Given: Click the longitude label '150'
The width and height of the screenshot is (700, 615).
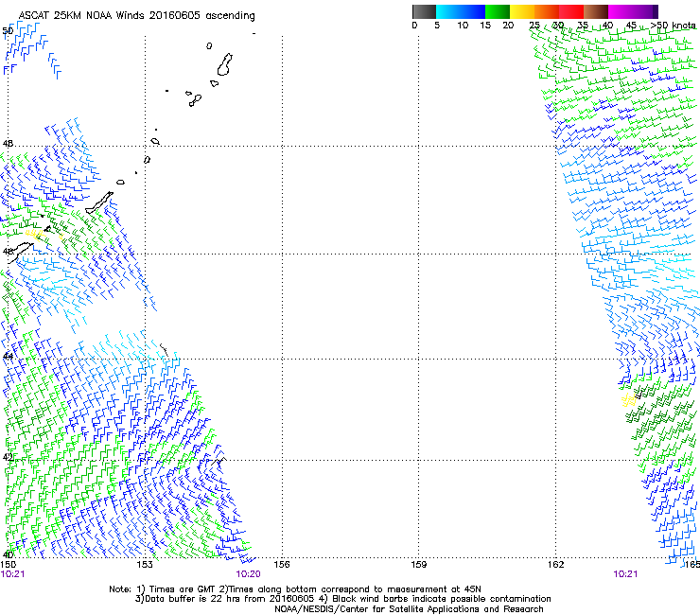Looking at the screenshot, I should [x=8, y=565].
